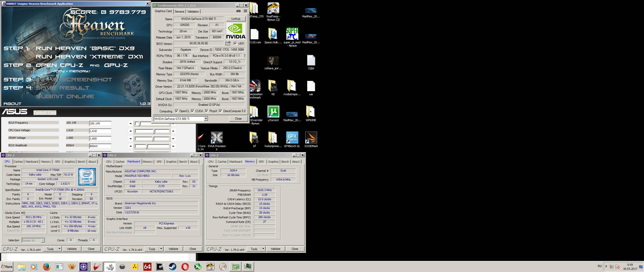The height and width of the screenshot is (272, 644).
Task: Open the ОДЫ text file on desktop
Action: (x=311, y=62)
